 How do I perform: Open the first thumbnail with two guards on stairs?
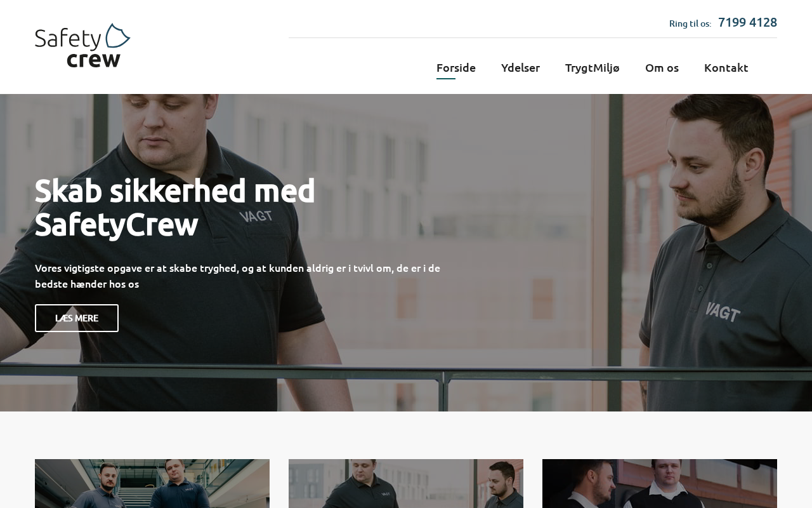tap(152, 483)
